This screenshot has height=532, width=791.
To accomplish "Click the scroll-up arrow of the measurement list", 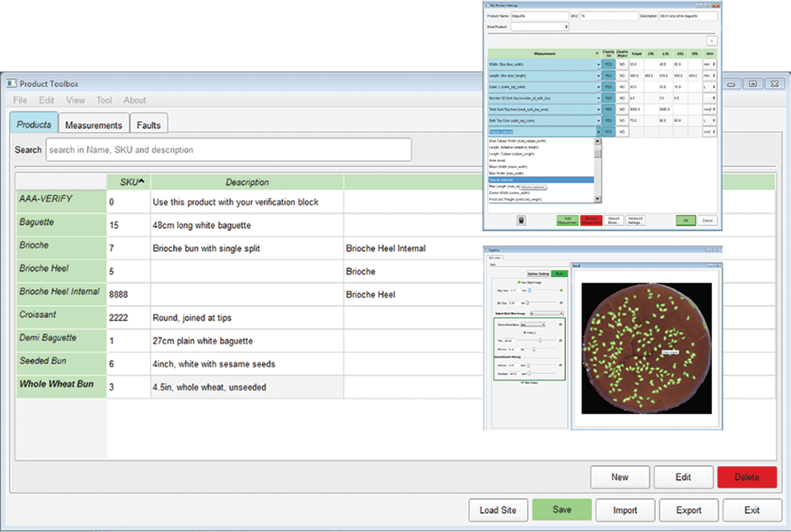I will [597, 141].
